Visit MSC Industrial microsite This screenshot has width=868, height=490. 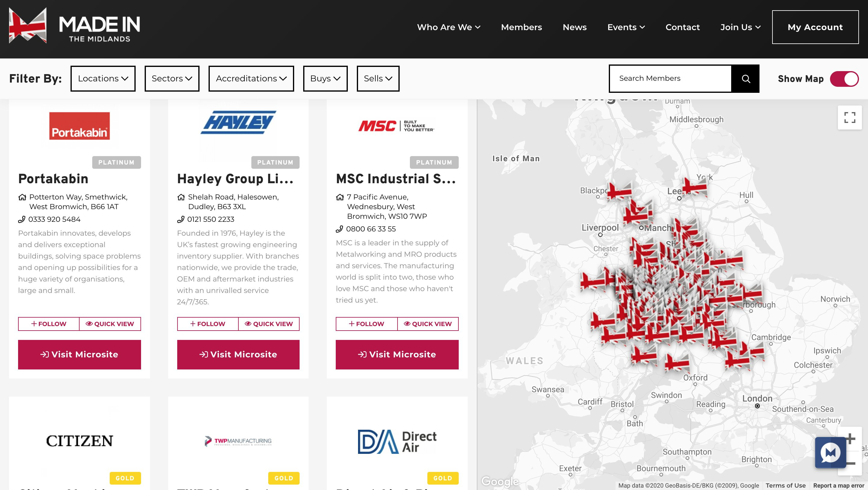(x=397, y=354)
